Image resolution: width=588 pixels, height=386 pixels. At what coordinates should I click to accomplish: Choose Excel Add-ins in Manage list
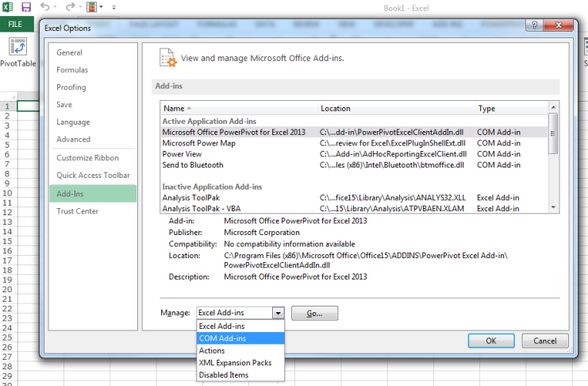[240, 326]
